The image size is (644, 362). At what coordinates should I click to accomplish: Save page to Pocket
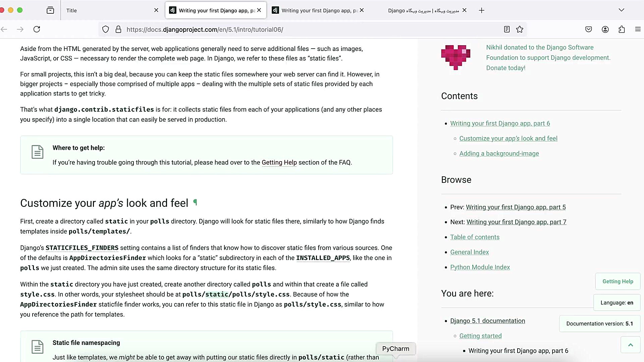589,29
